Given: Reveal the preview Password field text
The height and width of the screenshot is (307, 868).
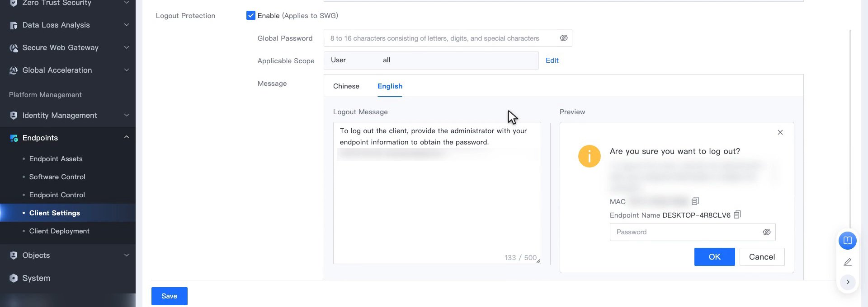Looking at the screenshot, I should pos(767,232).
